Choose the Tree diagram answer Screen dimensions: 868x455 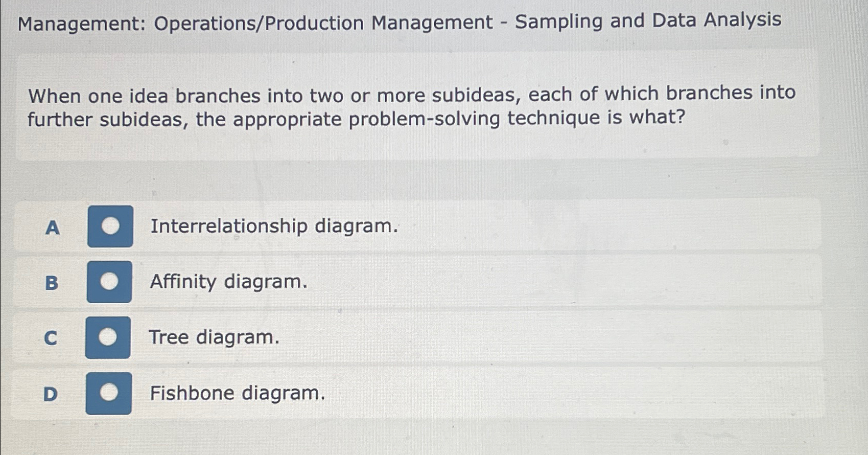pyautogui.click(x=214, y=337)
